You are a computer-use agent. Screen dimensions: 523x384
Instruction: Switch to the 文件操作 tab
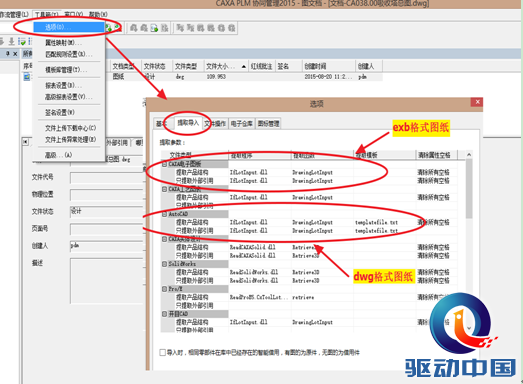click(x=215, y=124)
